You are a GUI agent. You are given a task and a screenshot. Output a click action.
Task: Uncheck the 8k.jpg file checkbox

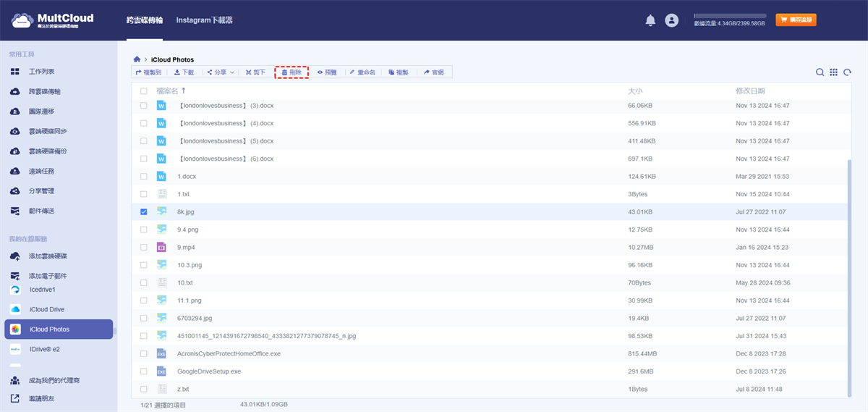coord(143,212)
